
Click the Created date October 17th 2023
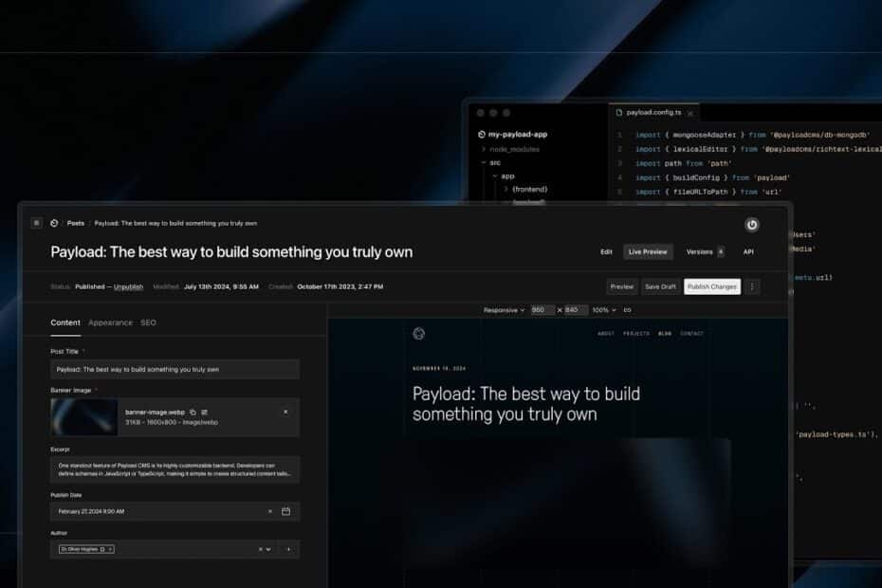tap(340, 287)
